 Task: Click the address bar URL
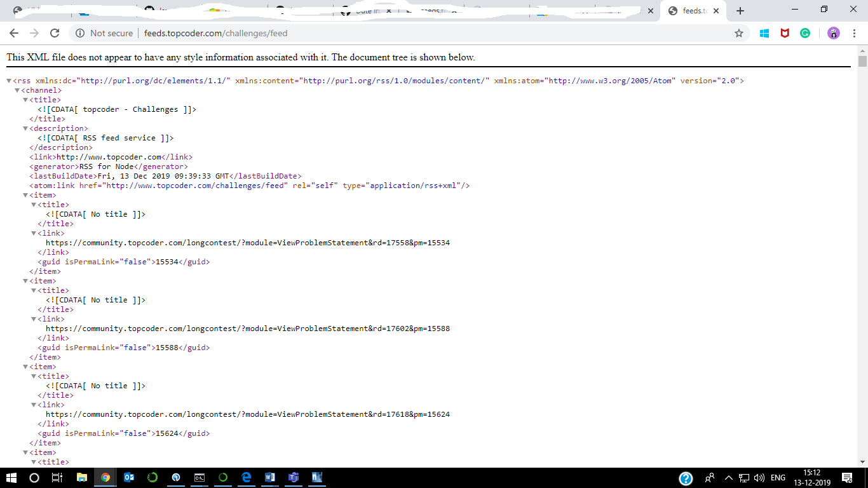pyautogui.click(x=216, y=33)
